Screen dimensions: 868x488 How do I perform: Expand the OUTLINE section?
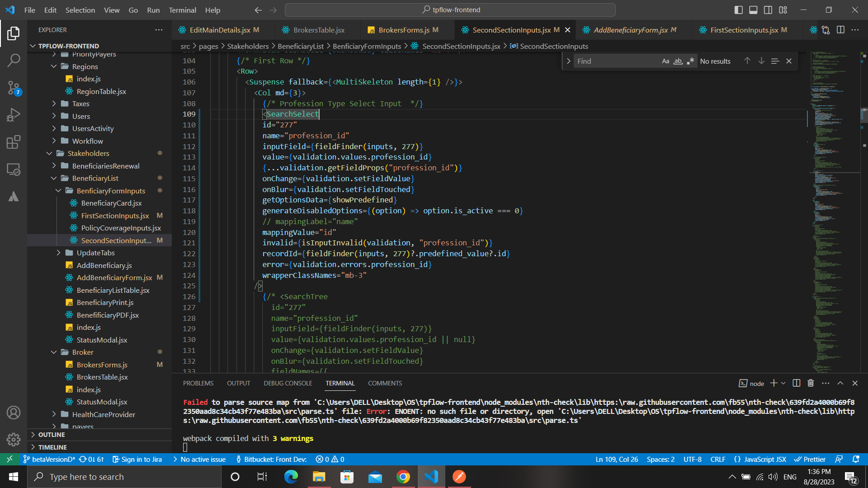pos(52,435)
